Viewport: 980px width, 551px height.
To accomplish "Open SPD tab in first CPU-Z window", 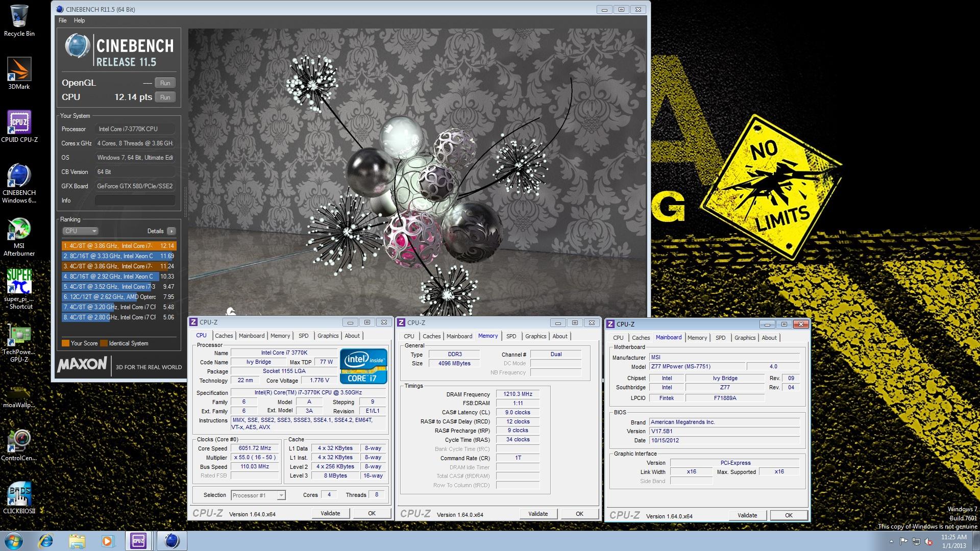I will 304,336.
